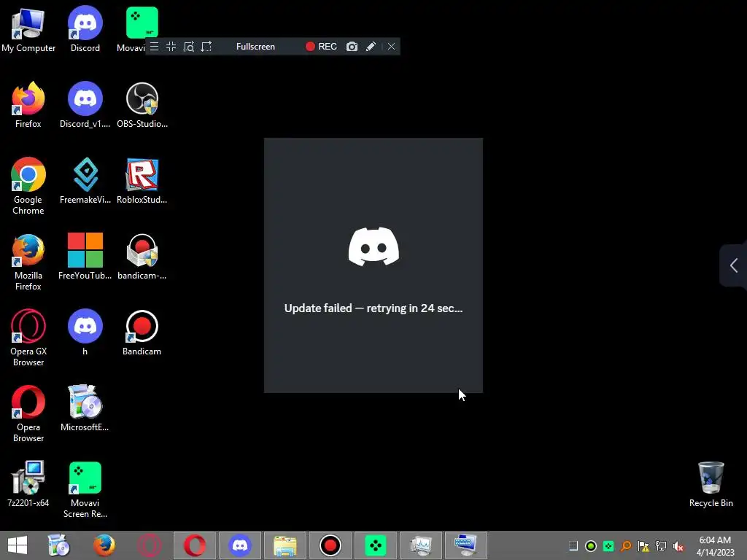Viewport: 747px width, 560px height.
Task: Click the orange magnifier tray icon
Action: click(x=626, y=546)
